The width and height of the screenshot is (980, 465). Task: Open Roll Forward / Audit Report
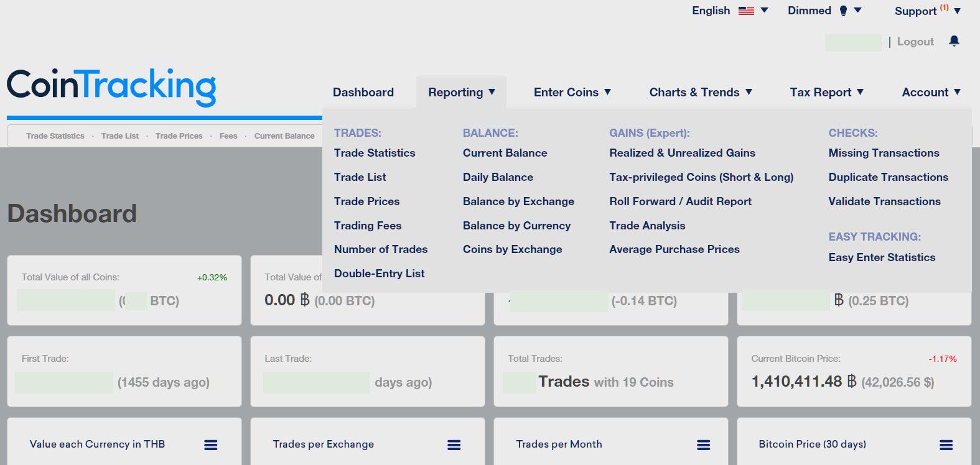click(x=681, y=201)
